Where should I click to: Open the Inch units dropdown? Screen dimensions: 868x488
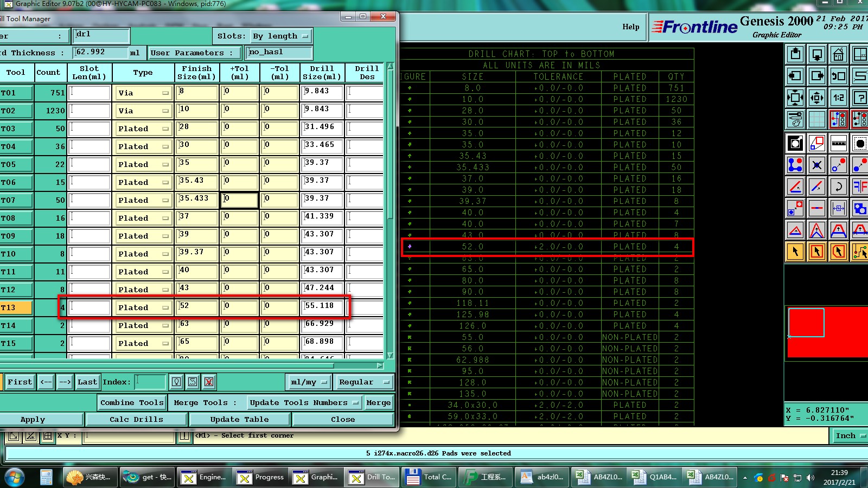coord(849,436)
